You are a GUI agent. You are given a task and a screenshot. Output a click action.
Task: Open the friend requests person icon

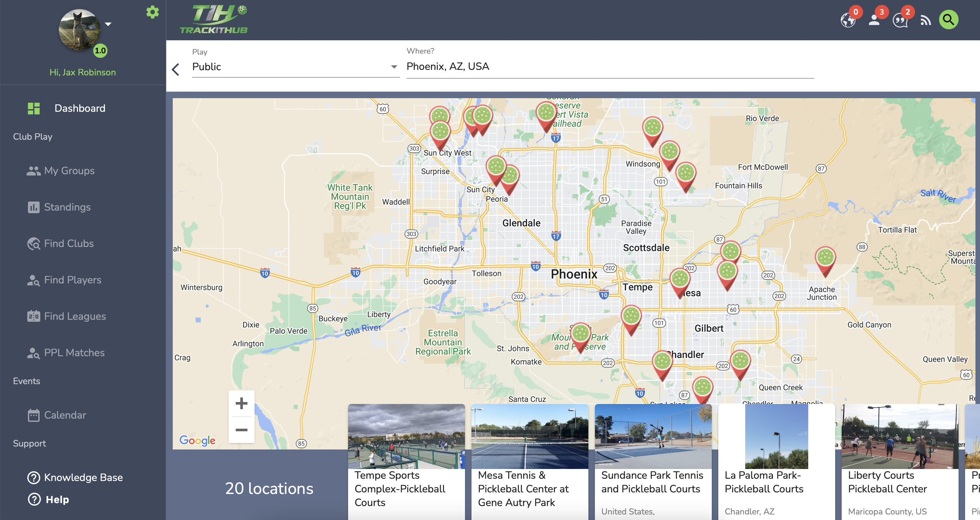[x=874, y=20]
